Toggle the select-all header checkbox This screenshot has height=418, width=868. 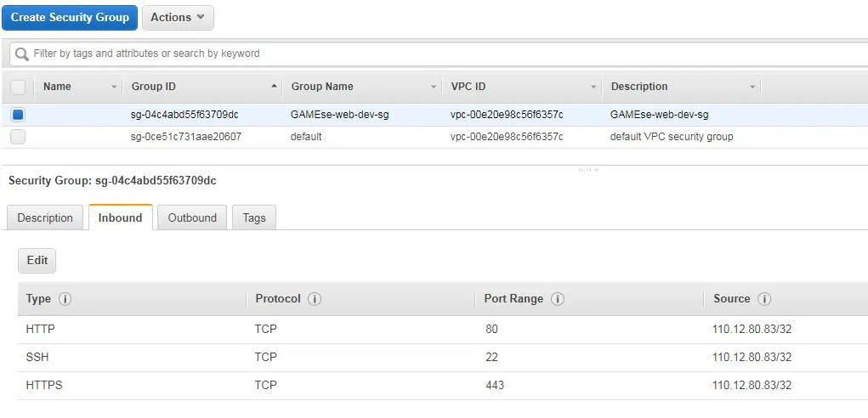[18, 87]
